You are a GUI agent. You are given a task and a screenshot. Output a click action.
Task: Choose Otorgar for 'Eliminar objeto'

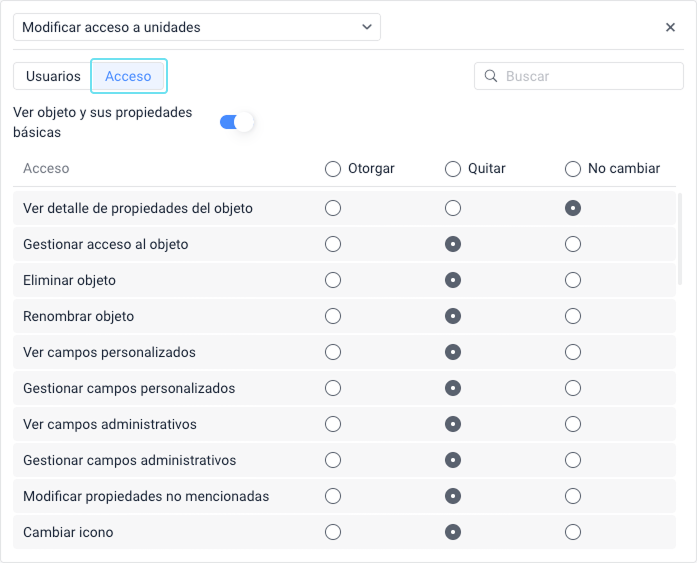333,280
